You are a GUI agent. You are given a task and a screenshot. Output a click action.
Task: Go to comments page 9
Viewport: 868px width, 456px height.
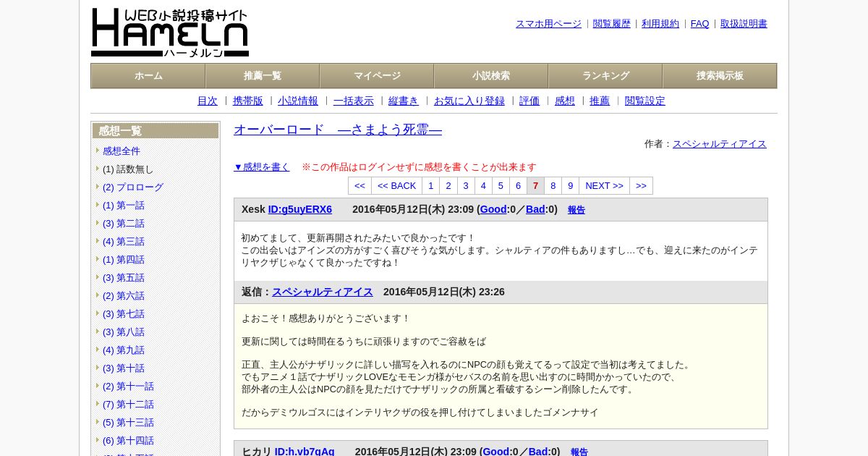pyautogui.click(x=571, y=186)
